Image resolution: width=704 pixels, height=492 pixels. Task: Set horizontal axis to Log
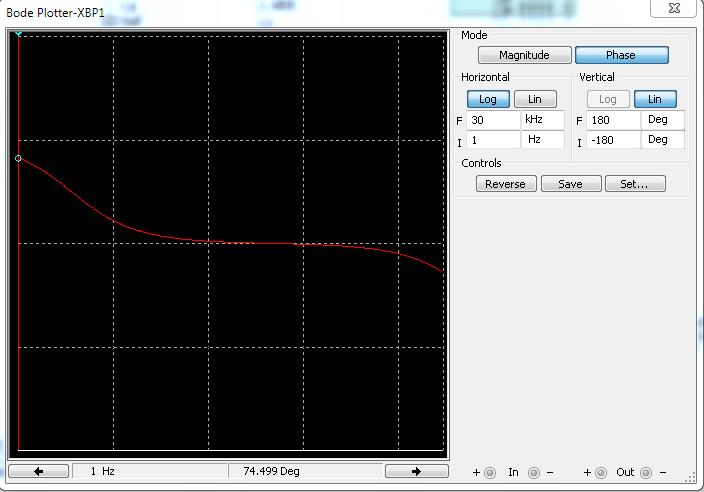point(488,99)
